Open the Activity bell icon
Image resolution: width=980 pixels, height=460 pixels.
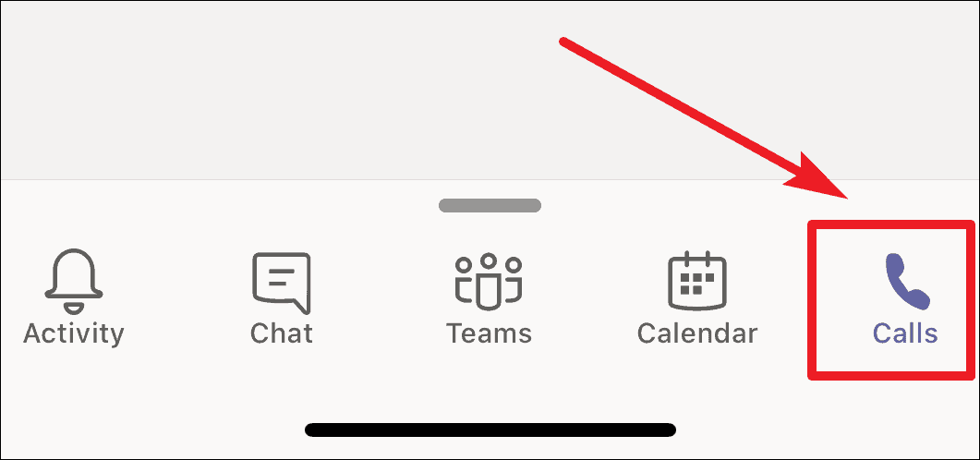tap(74, 282)
